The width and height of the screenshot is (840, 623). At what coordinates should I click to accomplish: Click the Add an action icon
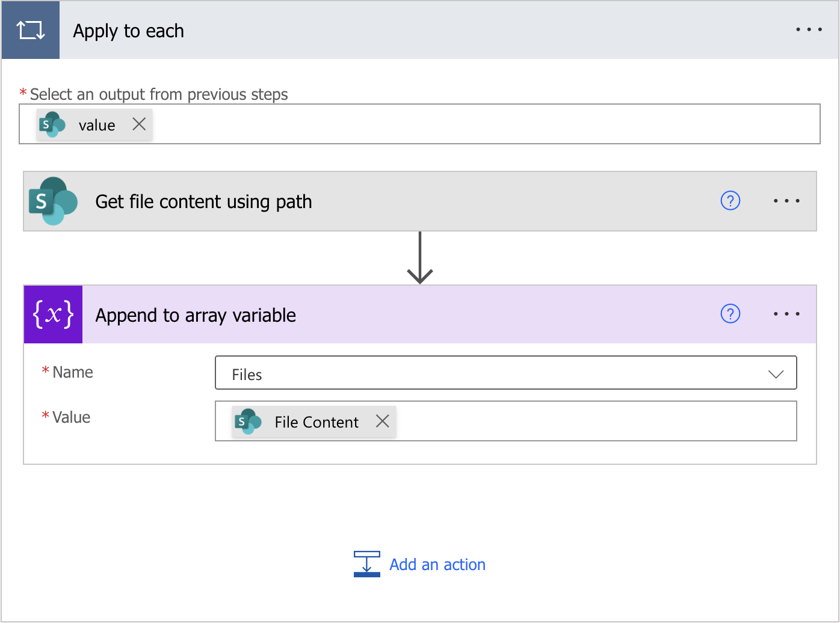(367, 564)
